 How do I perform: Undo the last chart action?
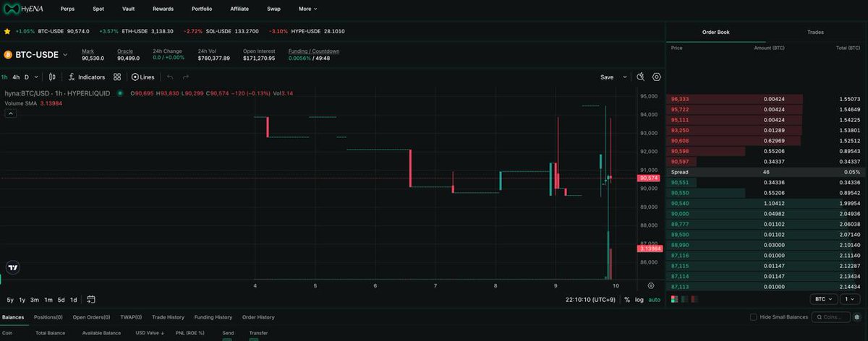[x=170, y=77]
